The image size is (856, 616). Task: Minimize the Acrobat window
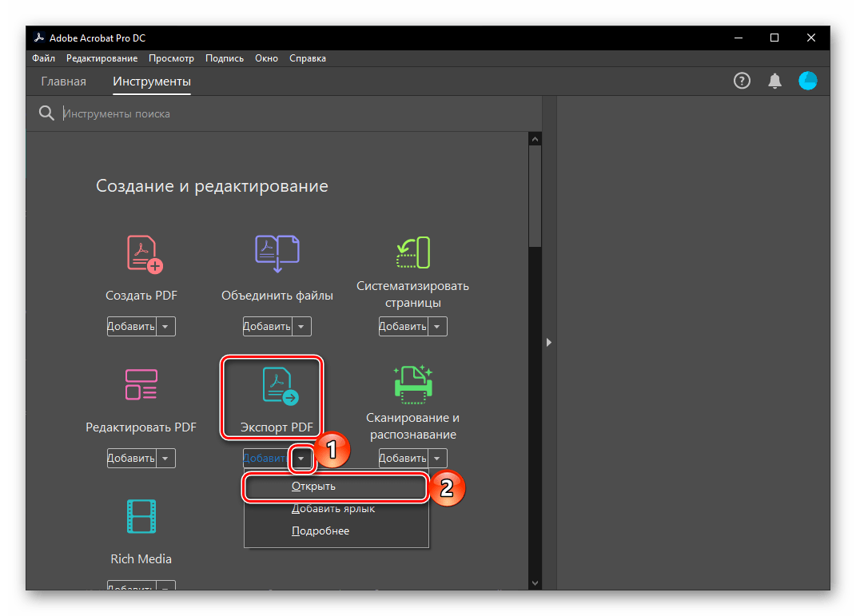pos(739,38)
